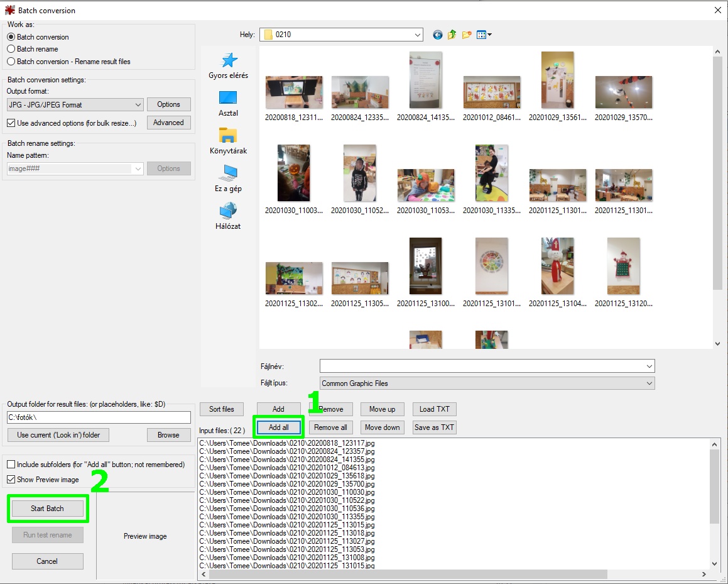The width and height of the screenshot is (728, 584).
Task: Click the Move up button
Action: pyautogui.click(x=382, y=409)
